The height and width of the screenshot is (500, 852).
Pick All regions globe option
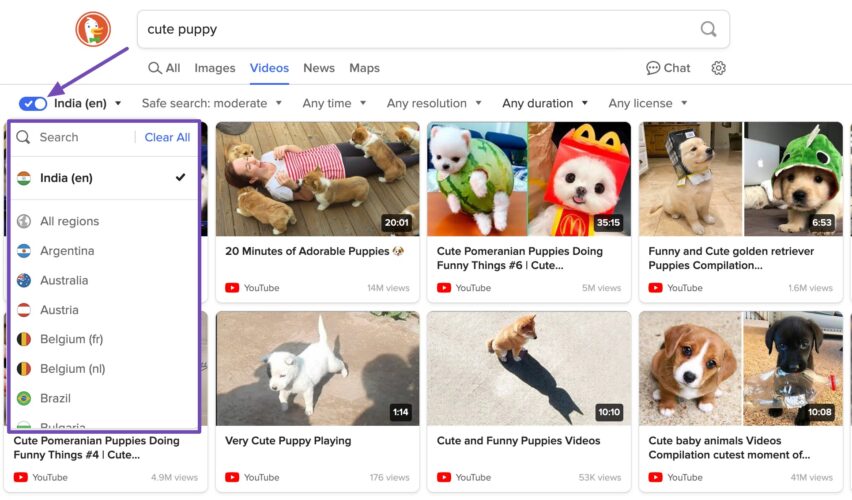point(69,221)
